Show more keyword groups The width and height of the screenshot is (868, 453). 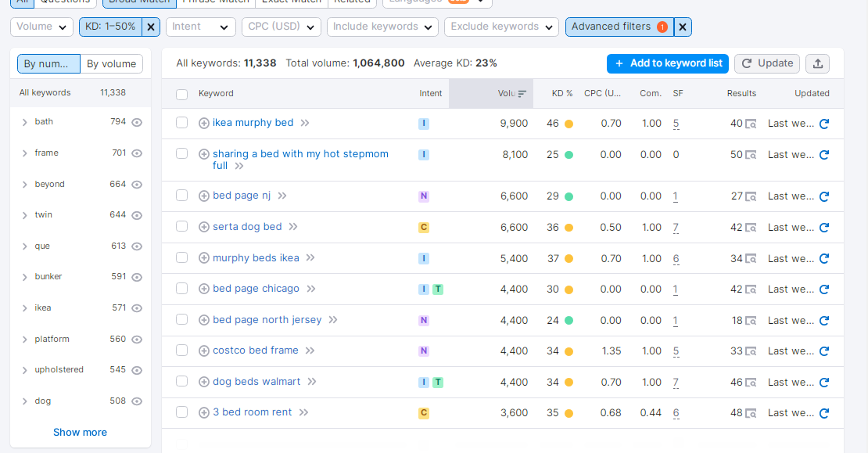point(81,433)
